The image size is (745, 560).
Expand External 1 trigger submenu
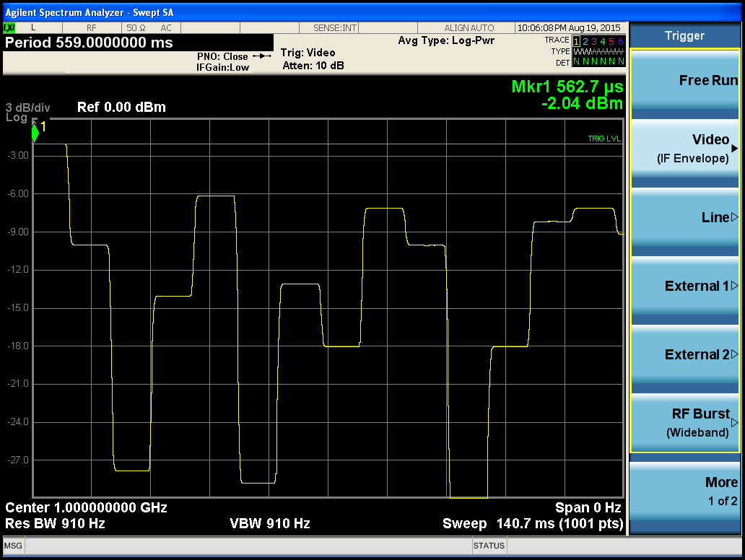(x=685, y=286)
